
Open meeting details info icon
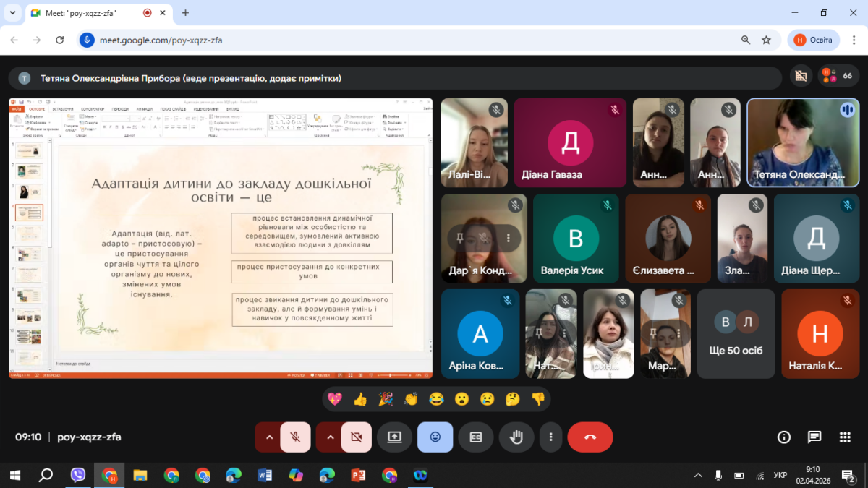pos(783,437)
